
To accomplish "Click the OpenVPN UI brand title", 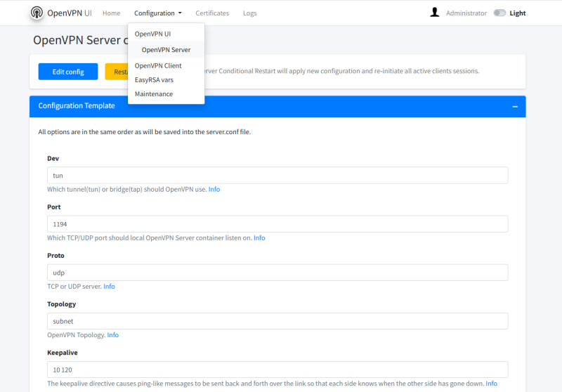I will click(x=70, y=13).
